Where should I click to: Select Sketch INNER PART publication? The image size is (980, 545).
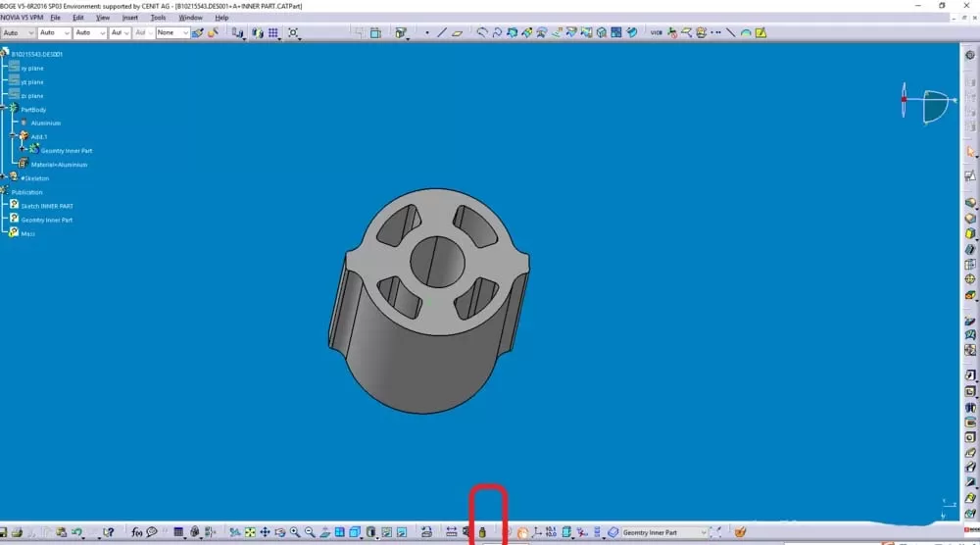coord(47,206)
